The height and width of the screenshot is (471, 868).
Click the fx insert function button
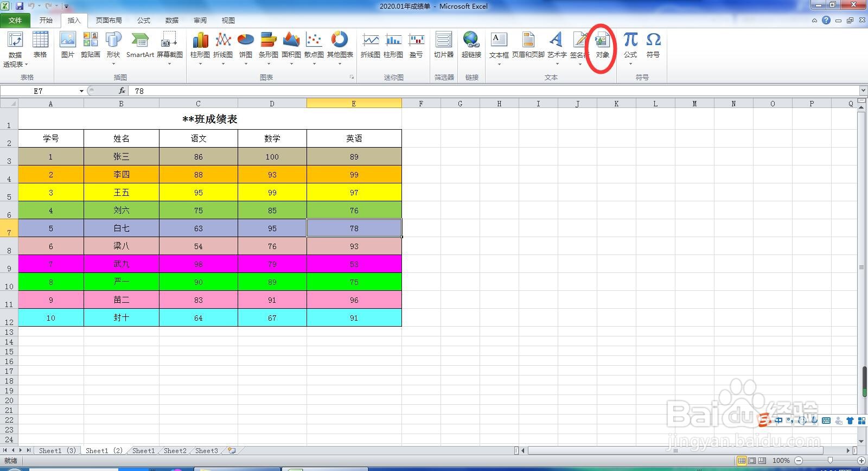pos(122,91)
